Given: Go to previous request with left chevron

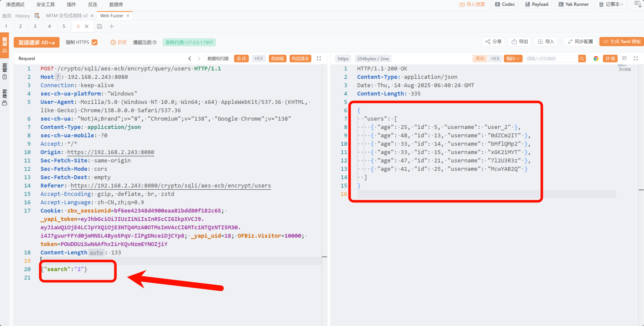Looking at the screenshot, I should tap(190, 59).
